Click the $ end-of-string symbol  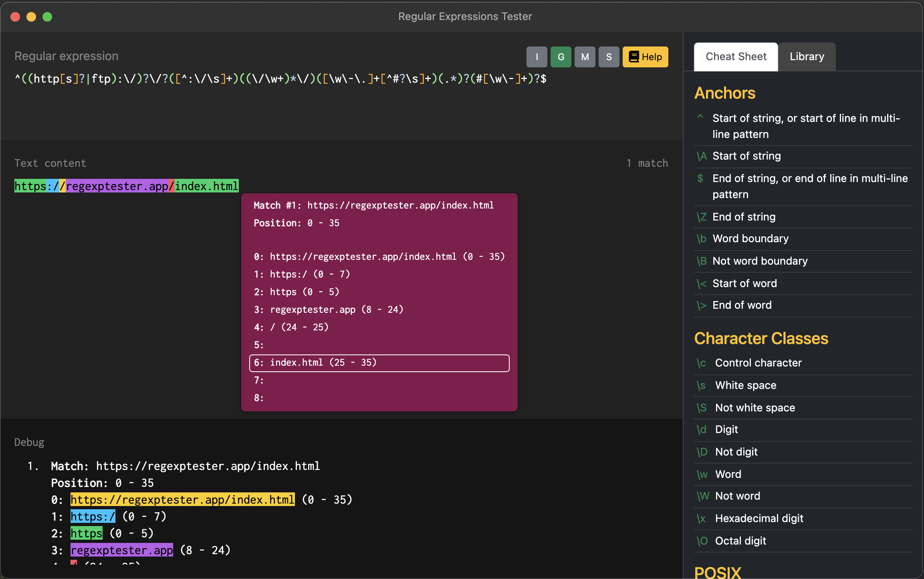pos(700,178)
